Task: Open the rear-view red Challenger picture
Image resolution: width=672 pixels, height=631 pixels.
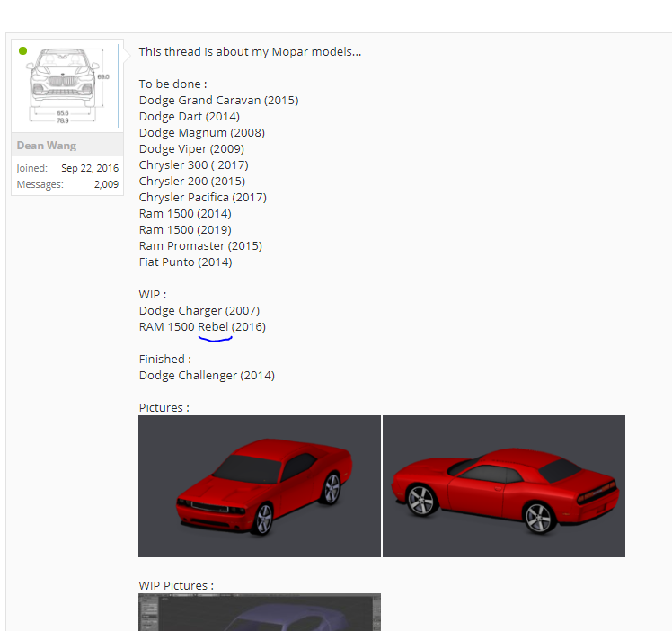Action: point(504,486)
